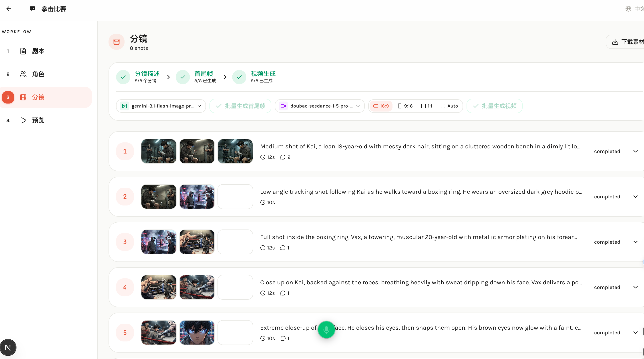Expand shot 1 details chevron
This screenshot has width=644, height=359.
635,151
